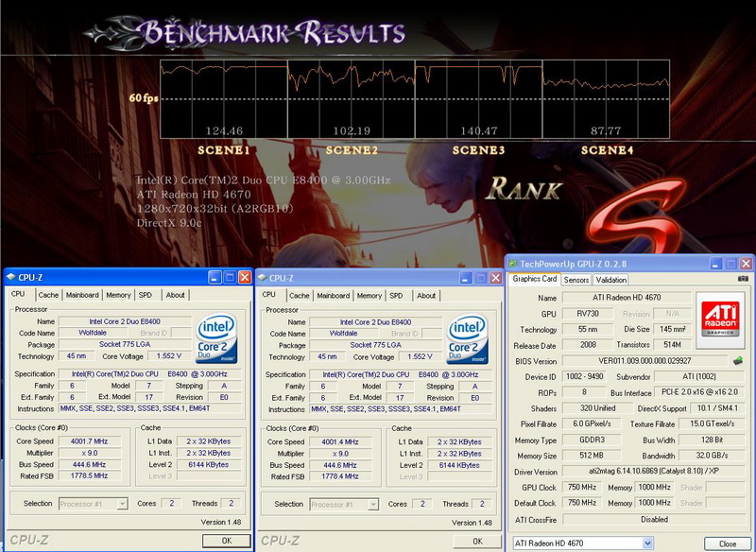This screenshot has height=552, width=756.
Task: Click the ATI Radeon logo in GPU-Z
Action: [x=720, y=319]
